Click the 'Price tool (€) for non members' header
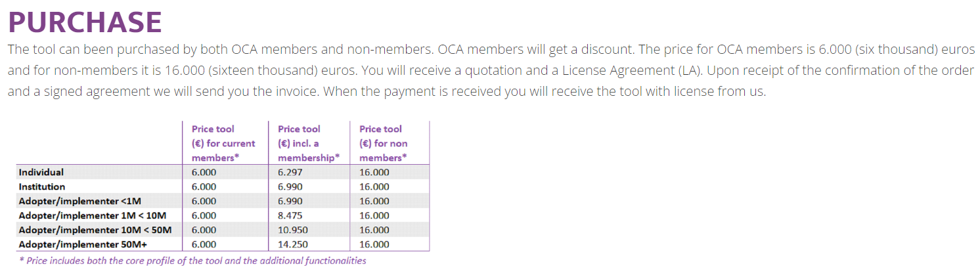The width and height of the screenshot is (980, 279). pos(383,143)
